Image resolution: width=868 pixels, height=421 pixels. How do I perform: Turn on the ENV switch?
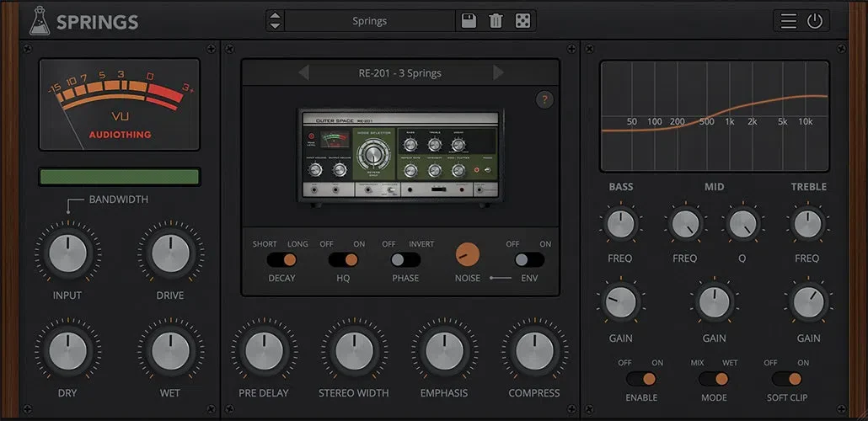pos(529,260)
